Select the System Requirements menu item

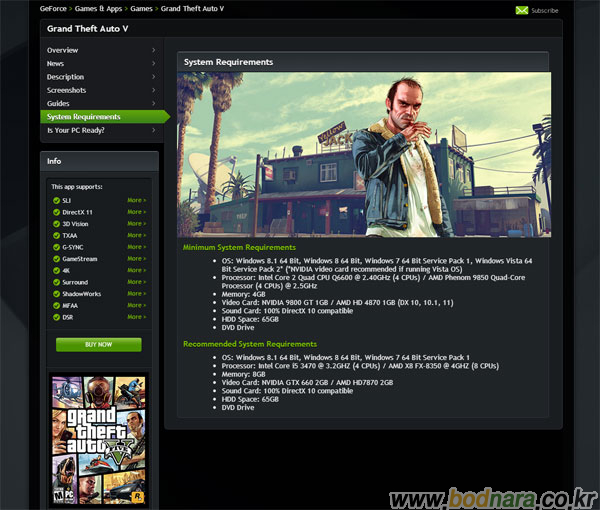[105, 117]
